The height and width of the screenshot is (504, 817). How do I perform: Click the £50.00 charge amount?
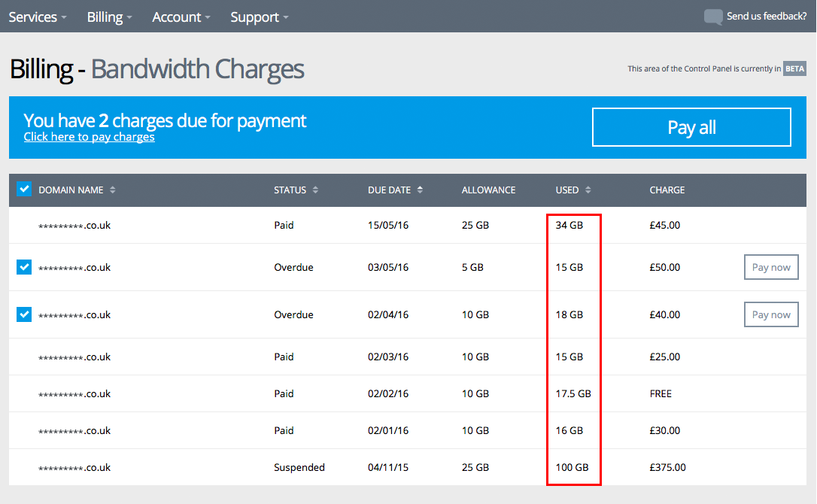point(665,267)
